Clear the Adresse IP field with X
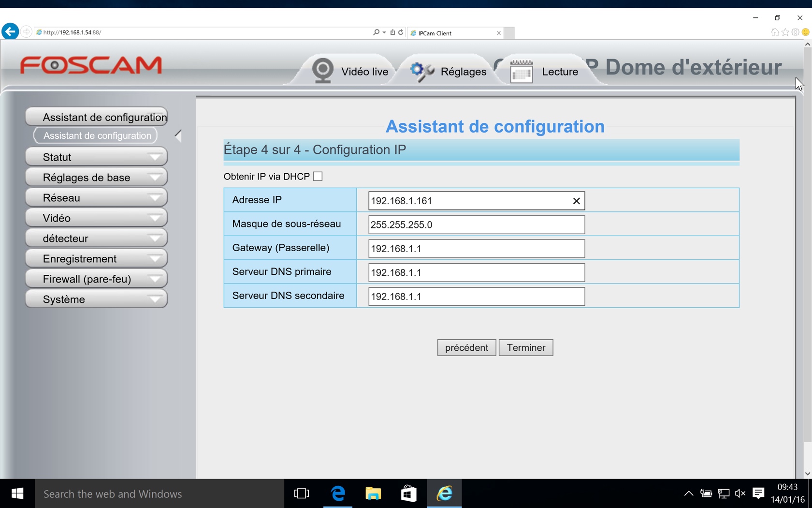 (x=576, y=201)
